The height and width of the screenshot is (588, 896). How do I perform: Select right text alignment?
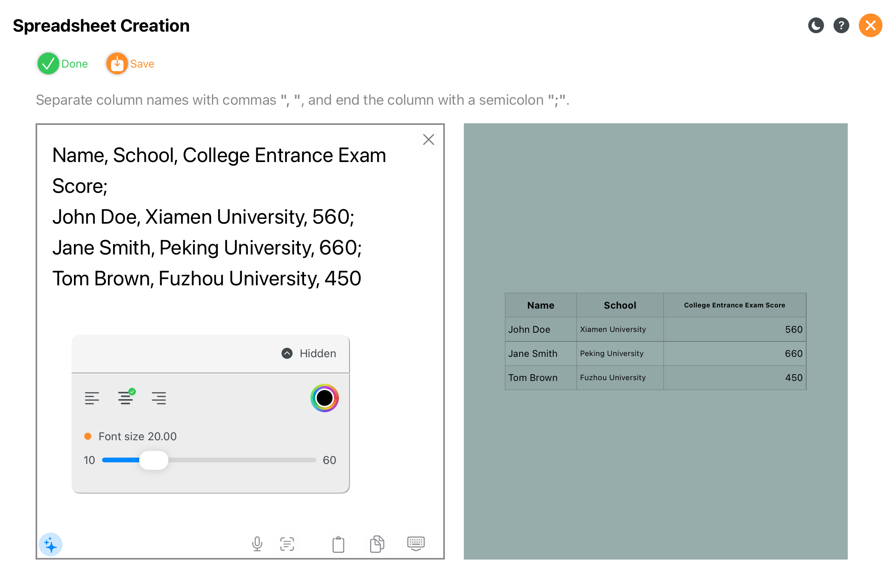[x=159, y=398]
